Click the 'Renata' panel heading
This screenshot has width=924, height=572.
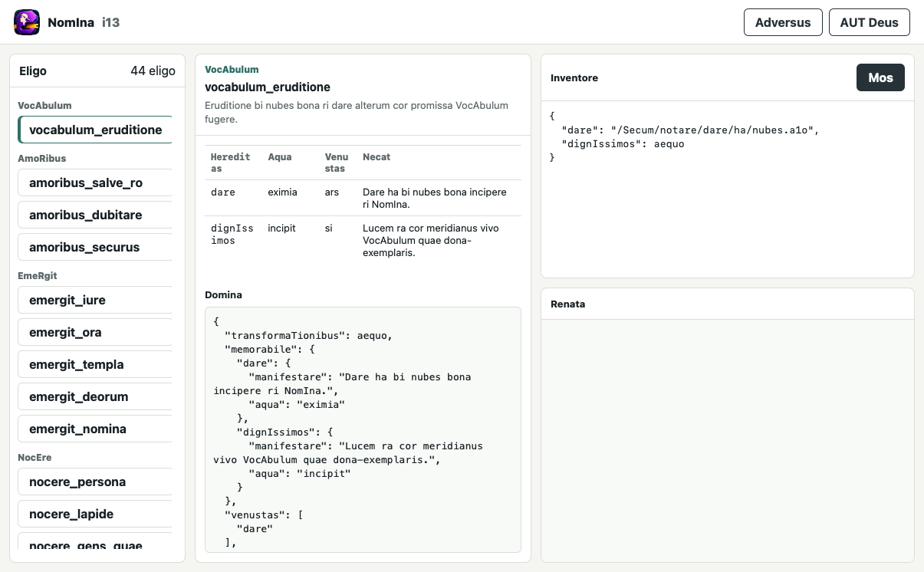coord(567,304)
